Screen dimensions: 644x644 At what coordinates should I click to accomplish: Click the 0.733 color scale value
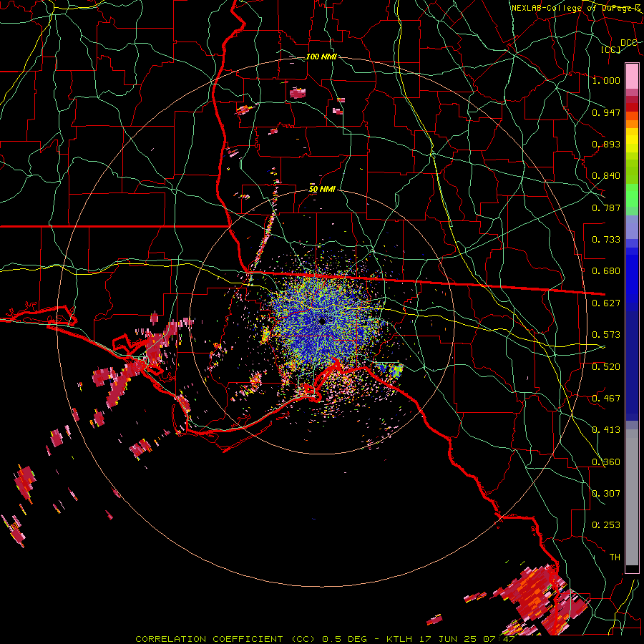click(x=606, y=240)
